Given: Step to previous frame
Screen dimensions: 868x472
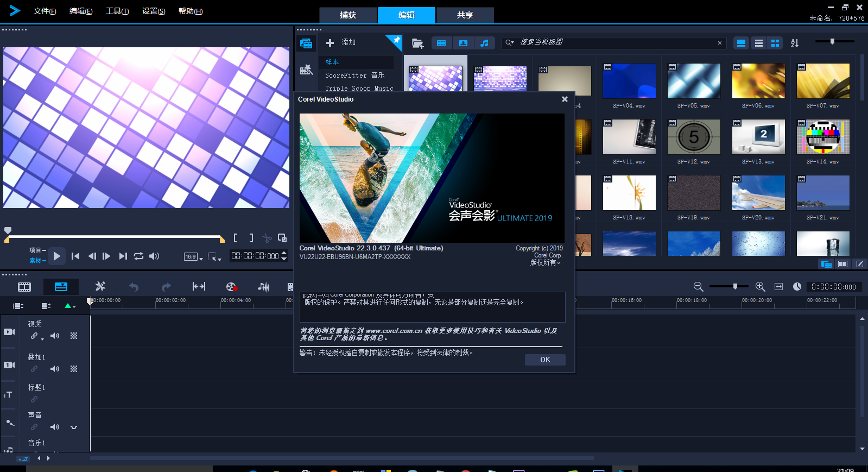Looking at the screenshot, I should point(92,256).
